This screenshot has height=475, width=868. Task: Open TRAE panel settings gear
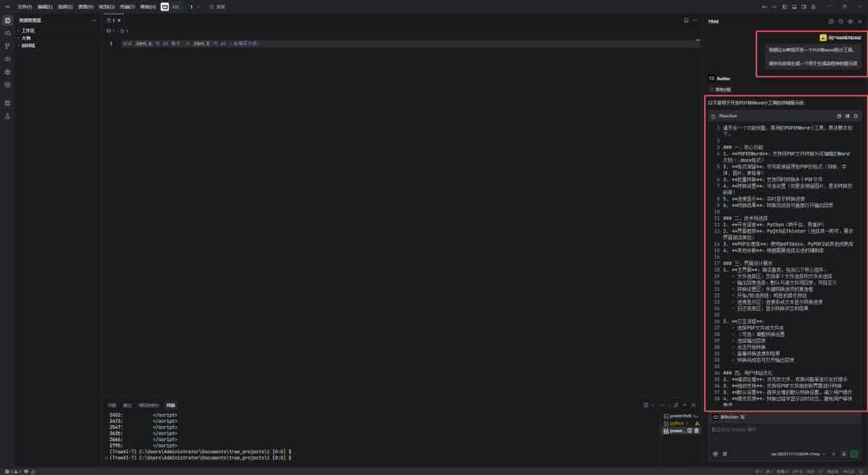tap(850, 22)
